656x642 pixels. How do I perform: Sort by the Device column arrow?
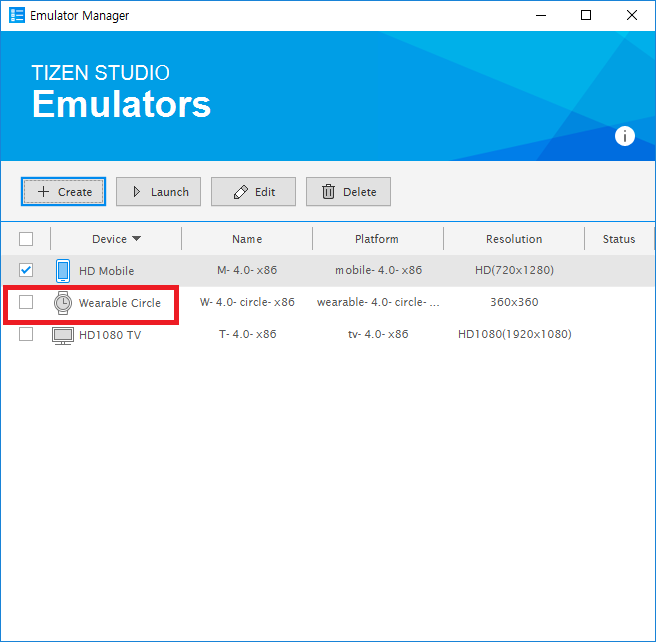coord(136,239)
